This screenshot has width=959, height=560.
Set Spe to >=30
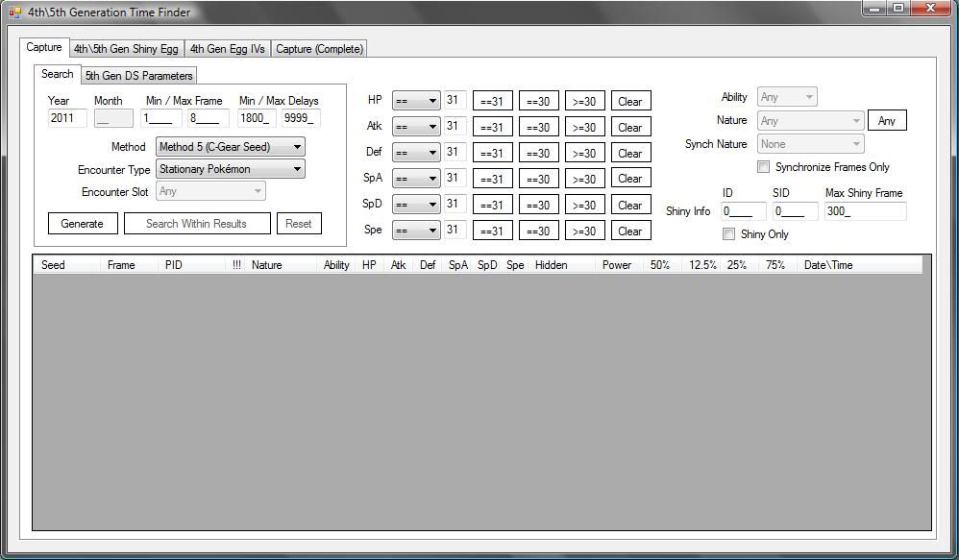(584, 231)
